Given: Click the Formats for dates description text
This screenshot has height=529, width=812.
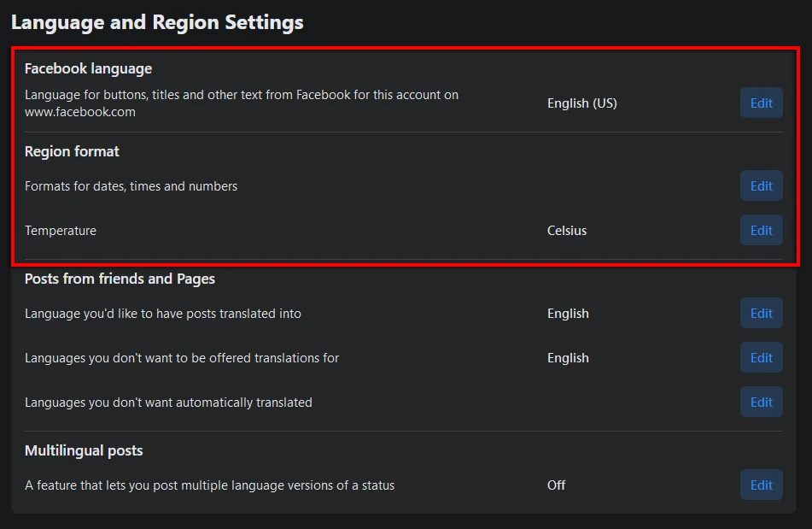Looking at the screenshot, I should pos(131,185).
